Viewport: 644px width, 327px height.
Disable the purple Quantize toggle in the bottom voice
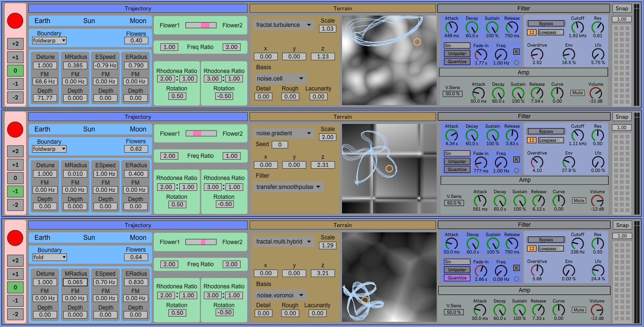[x=457, y=278]
